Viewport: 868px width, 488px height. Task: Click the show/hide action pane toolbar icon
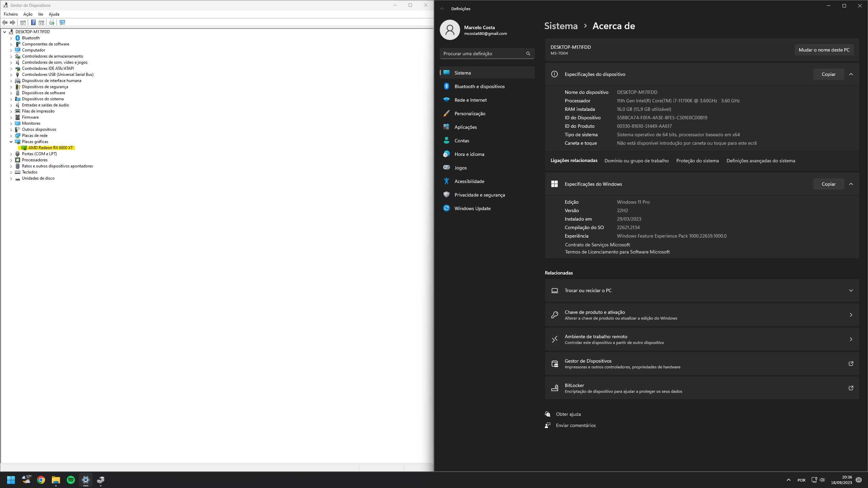(x=41, y=22)
